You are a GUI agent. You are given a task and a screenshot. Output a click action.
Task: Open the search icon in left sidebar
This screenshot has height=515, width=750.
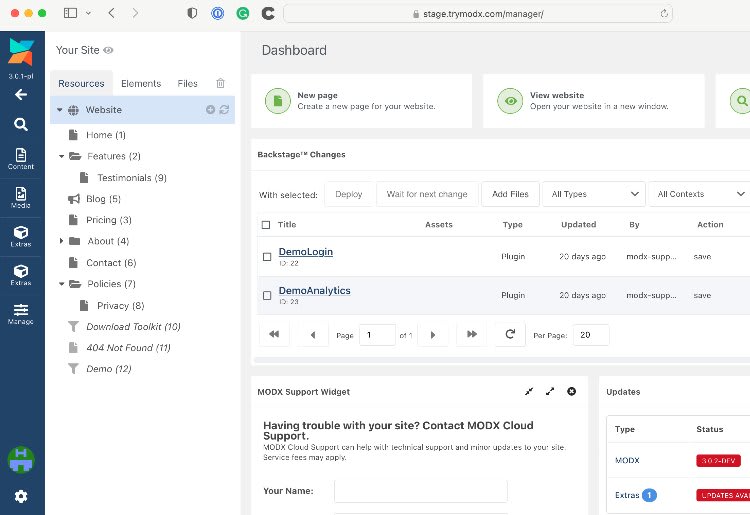click(x=21, y=124)
